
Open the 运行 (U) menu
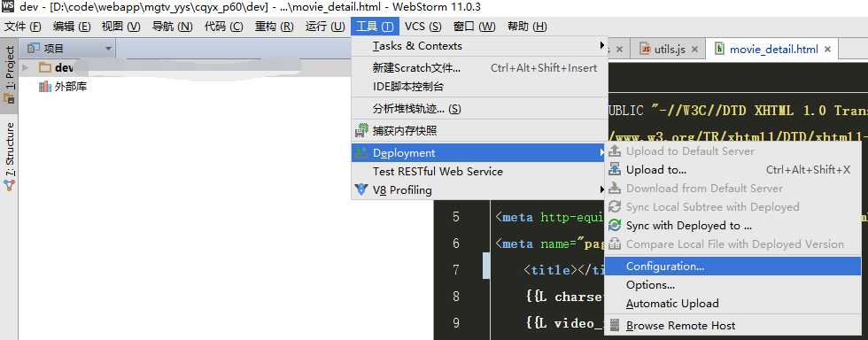coord(325,27)
